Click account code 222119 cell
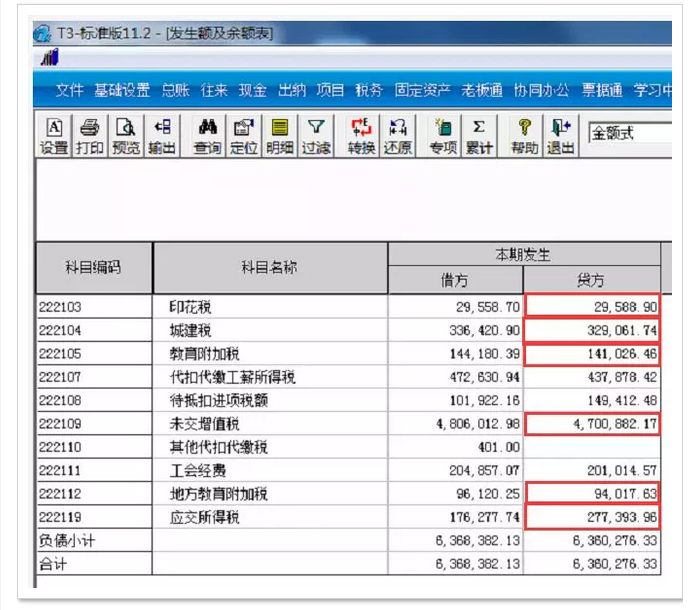 (x=94, y=517)
